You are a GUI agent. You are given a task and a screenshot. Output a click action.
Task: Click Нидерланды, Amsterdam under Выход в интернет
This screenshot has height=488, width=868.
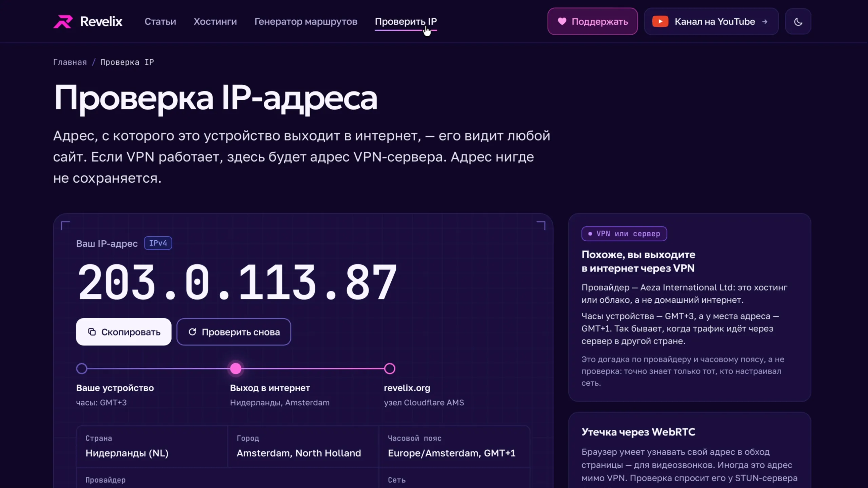[x=279, y=402]
